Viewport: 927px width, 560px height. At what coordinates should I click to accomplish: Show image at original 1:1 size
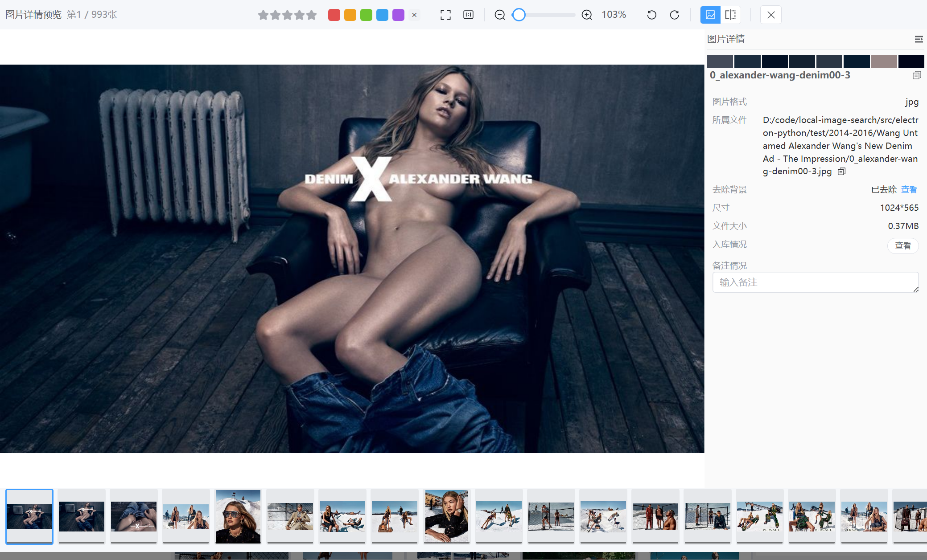pyautogui.click(x=468, y=15)
